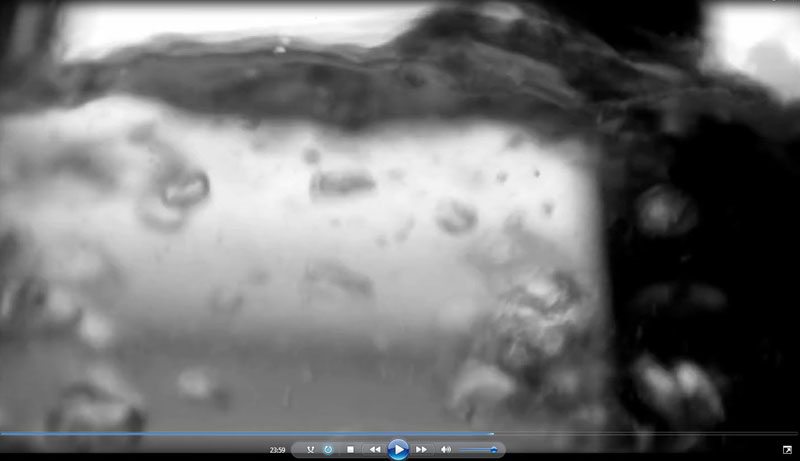Toggle the repeat mode button

pos(328,450)
